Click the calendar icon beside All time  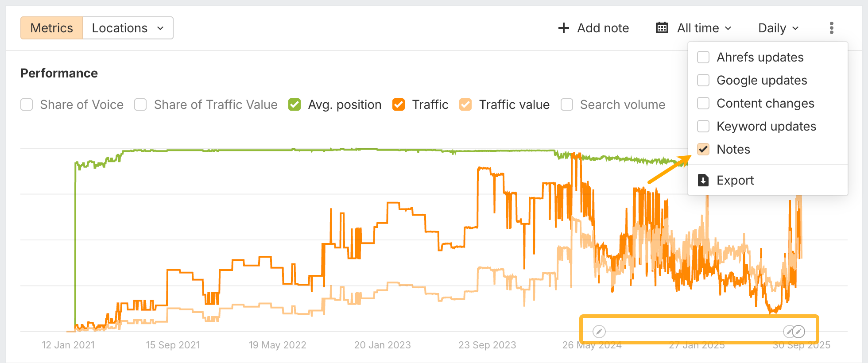coord(662,28)
